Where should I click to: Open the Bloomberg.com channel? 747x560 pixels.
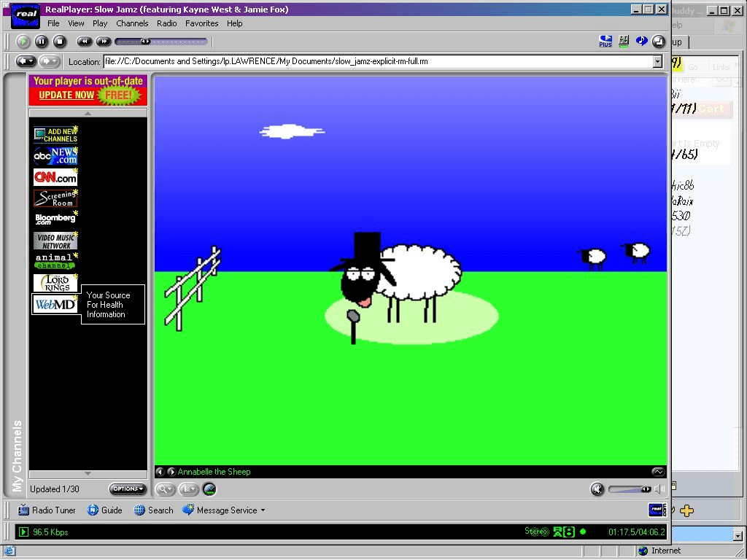(x=55, y=219)
